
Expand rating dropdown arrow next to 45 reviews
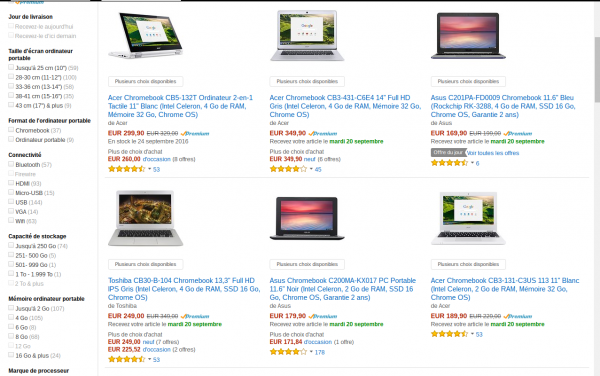point(311,169)
